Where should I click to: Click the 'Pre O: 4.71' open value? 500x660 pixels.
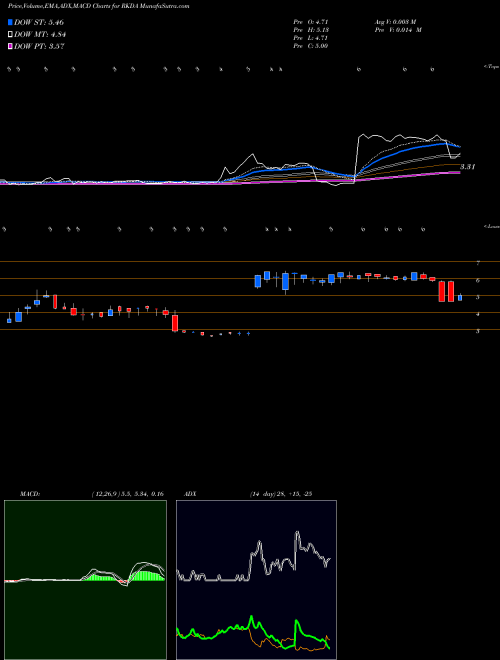coord(311,22)
